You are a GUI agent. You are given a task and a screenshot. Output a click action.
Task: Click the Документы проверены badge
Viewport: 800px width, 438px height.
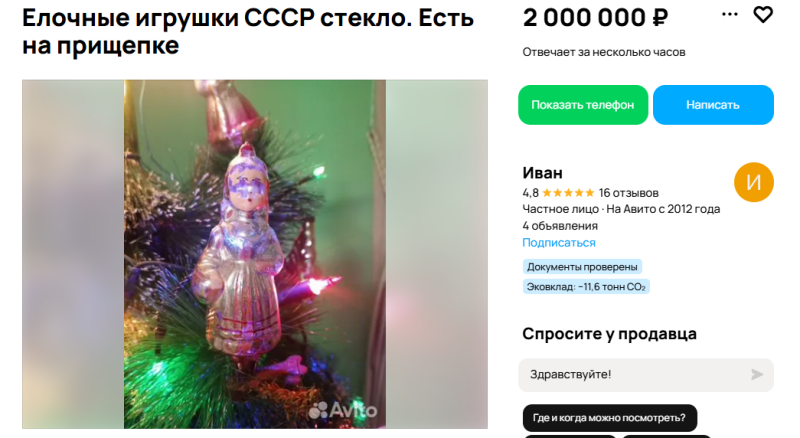pos(582,267)
